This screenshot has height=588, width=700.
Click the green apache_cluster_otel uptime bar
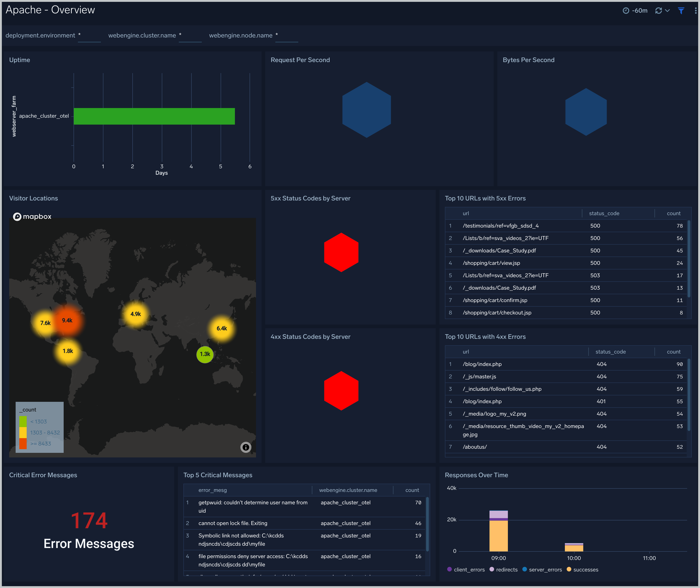tap(154, 116)
